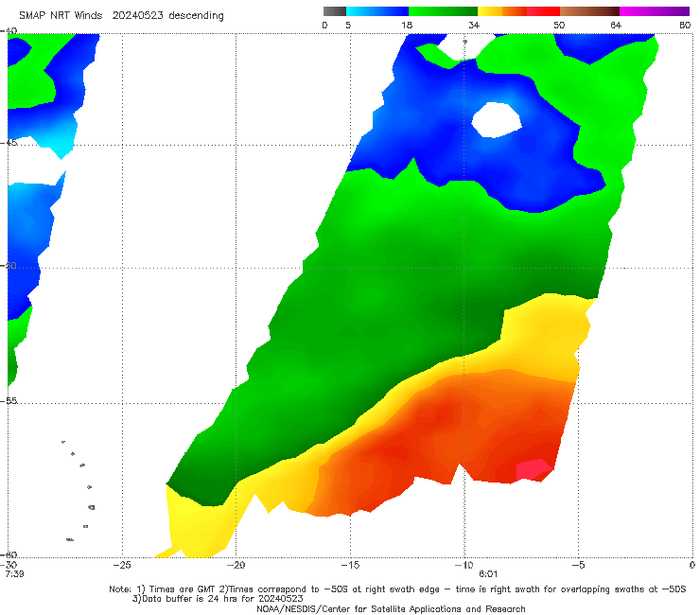Click the brown segment of the color bar
The height and width of the screenshot is (615, 700).
(x=589, y=11)
